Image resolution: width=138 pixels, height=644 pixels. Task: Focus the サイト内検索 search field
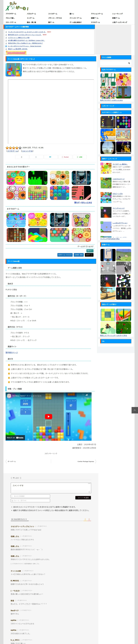pos(114,63)
